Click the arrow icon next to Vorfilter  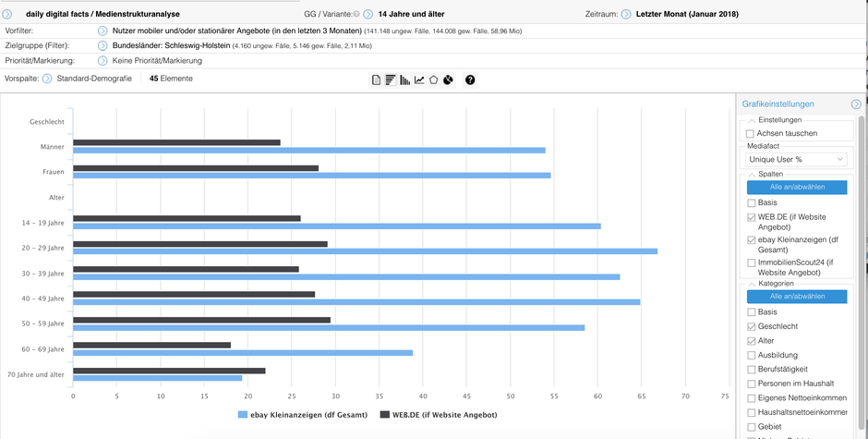(102, 31)
